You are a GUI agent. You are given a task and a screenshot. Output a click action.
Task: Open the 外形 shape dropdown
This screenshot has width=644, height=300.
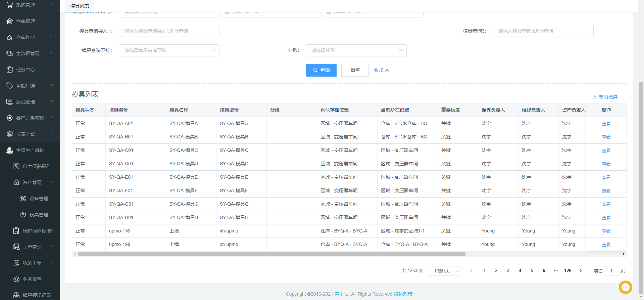[x=356, y=50]
